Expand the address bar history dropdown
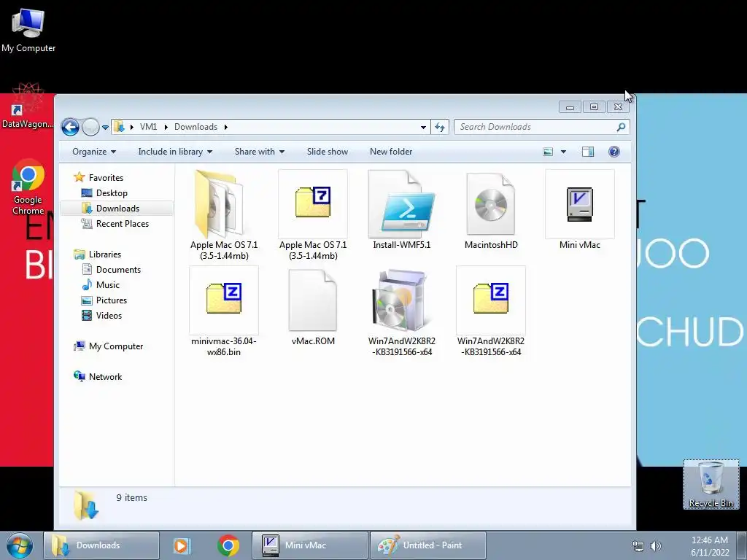This screenshot has width=747, height=560. pos(423,127)
